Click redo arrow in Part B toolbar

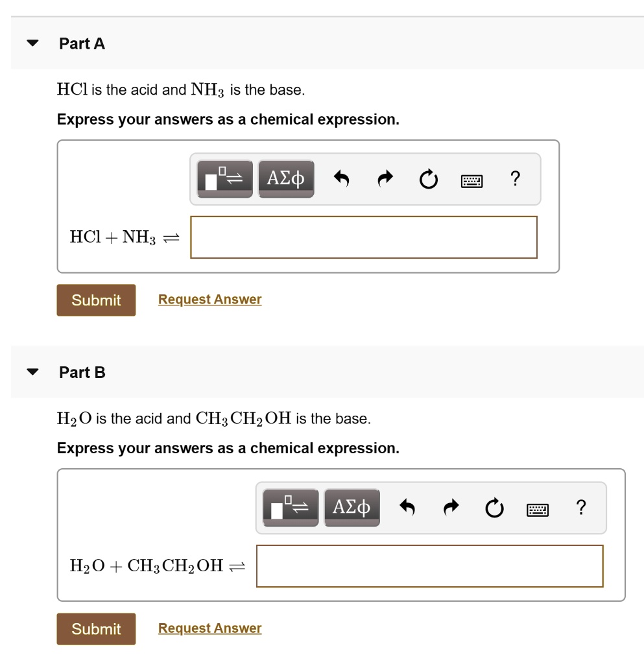coord(451,507)
